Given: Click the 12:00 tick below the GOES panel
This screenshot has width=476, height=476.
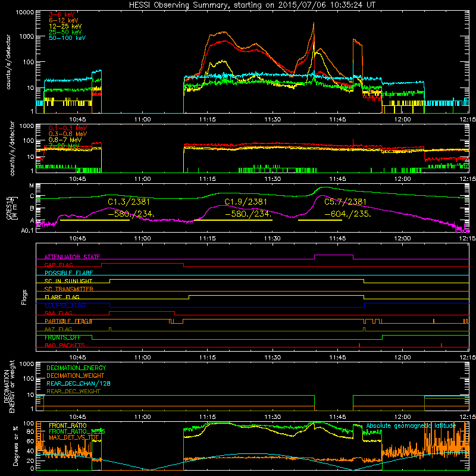Looking at the screenshot, I should point(403,239).
